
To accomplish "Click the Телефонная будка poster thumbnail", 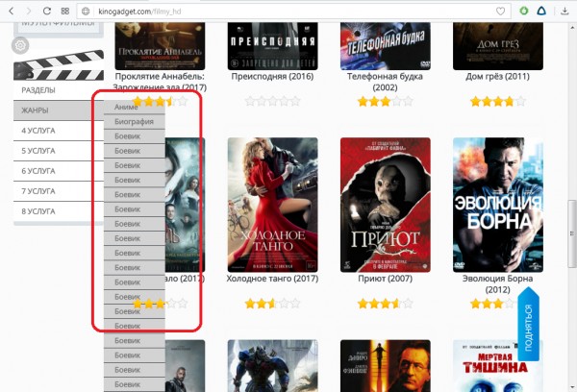I will [x=386, y=46].
